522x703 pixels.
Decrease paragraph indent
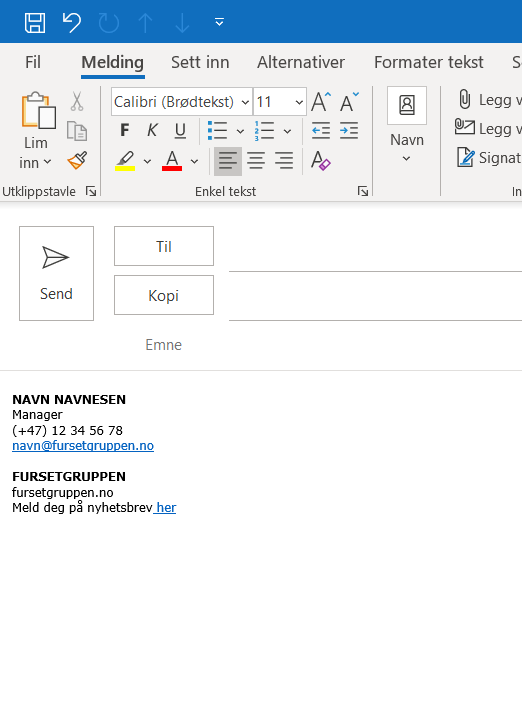click(321, 130)
